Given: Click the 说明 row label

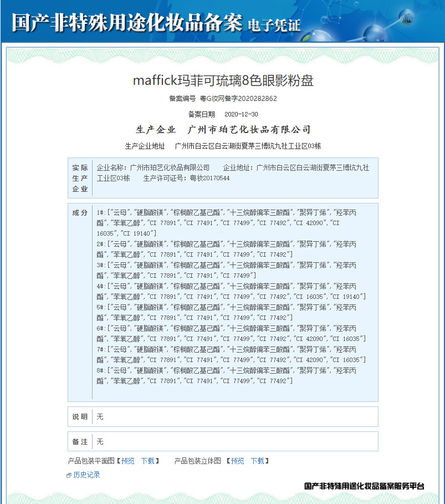Looking at the screenshot, I should coord(80,417).
